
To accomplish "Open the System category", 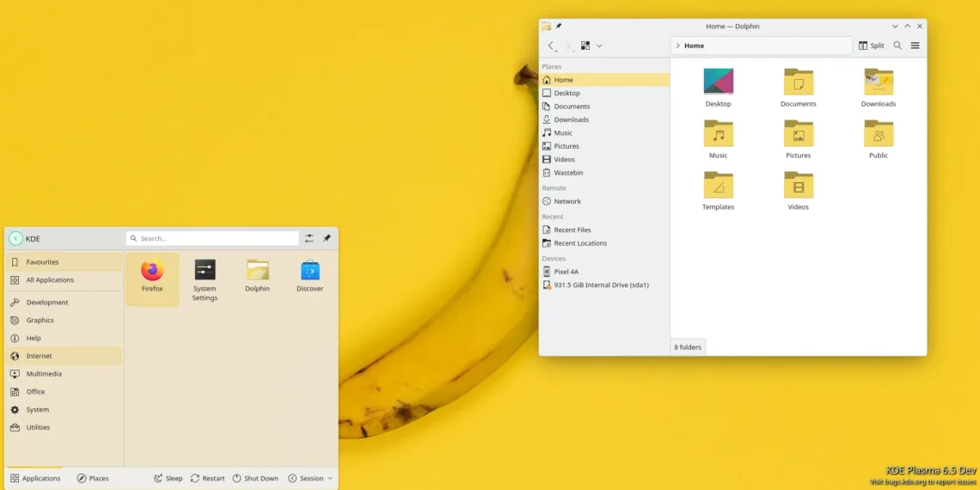I will click(x=64, y=409).
